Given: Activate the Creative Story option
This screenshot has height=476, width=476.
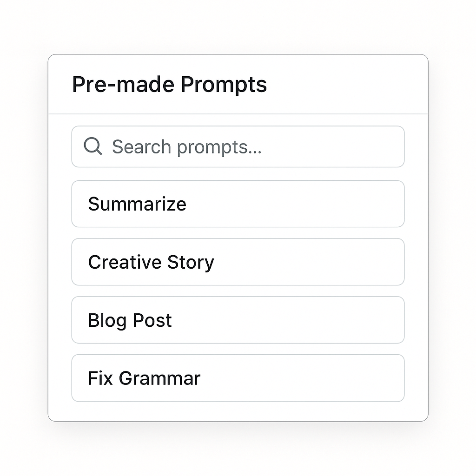Looking at the screenshot, I should click(238, 262).
